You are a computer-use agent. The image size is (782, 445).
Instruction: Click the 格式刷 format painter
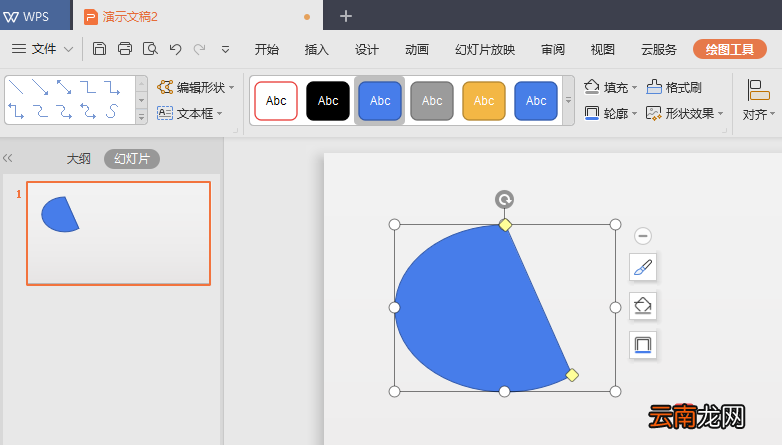(674, 87)
